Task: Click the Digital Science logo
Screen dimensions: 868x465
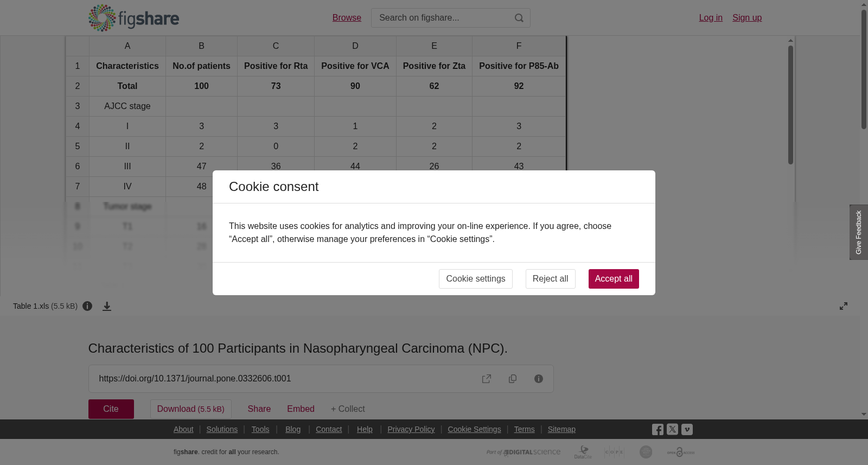Action: click(x=524, y=452)
